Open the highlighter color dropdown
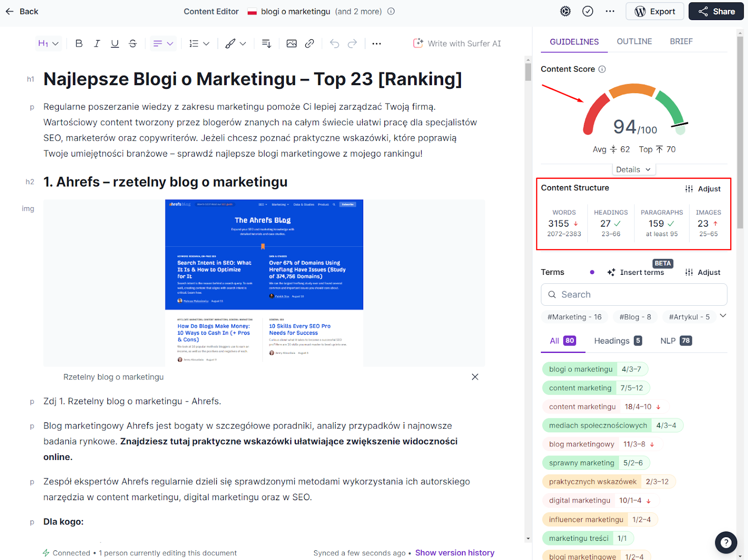Viewport: 748px width, 560px height. click(235, 43)
